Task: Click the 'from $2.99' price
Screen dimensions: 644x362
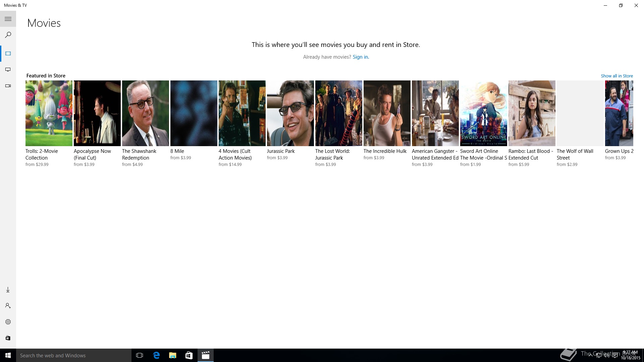Action: coord(567,165)
